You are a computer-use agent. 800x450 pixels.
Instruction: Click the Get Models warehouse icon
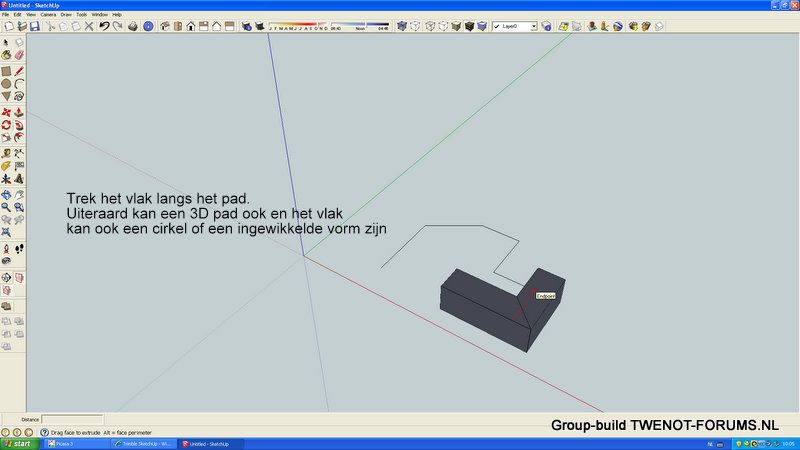tap(633, 26)
